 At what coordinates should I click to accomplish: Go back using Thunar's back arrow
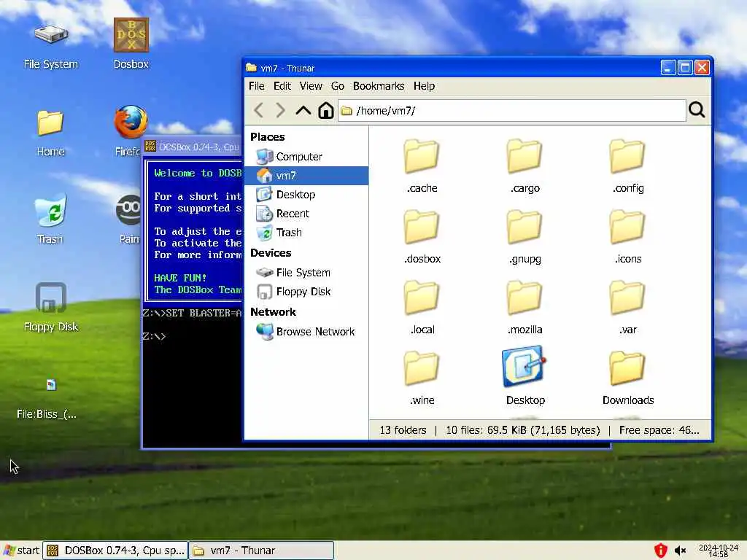[259, 111]
